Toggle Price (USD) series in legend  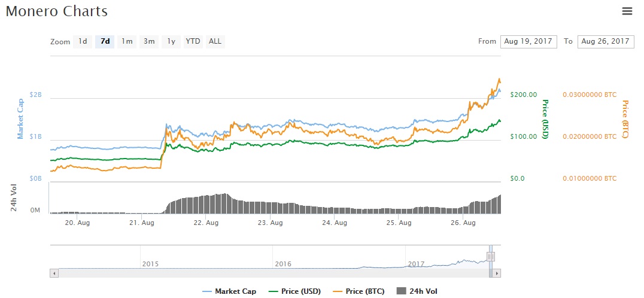coord(294,291)
